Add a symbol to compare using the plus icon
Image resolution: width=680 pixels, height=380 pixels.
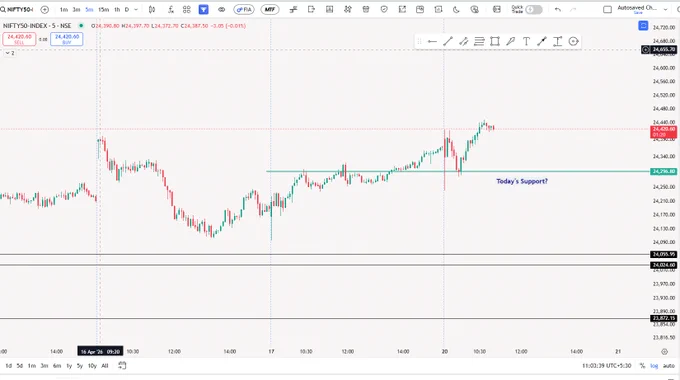tap(44, 9)
